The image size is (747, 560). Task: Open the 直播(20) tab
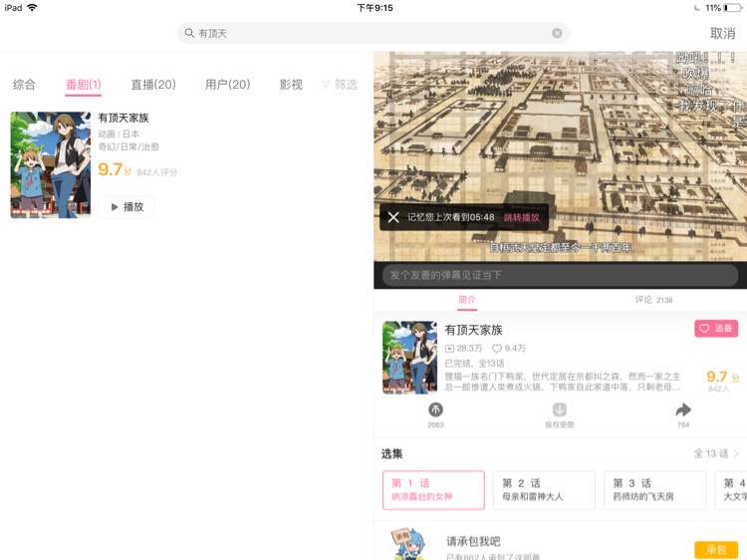pos(153,85)
